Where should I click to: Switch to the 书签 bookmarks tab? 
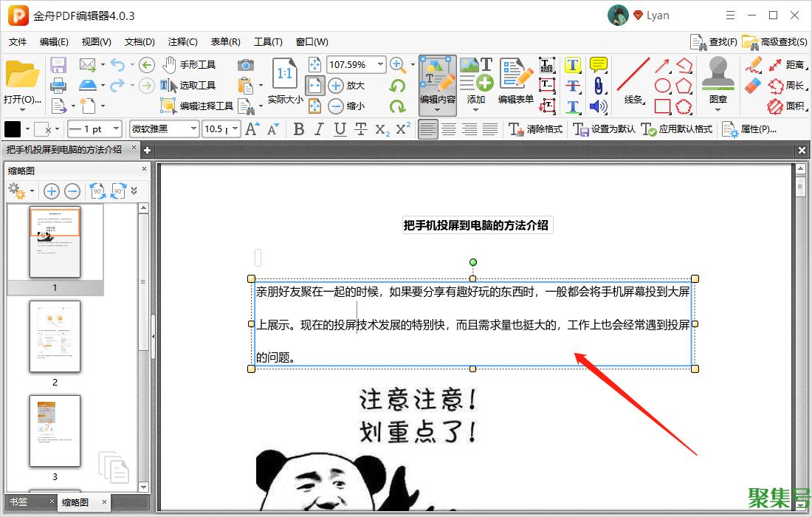pos(19,502)
